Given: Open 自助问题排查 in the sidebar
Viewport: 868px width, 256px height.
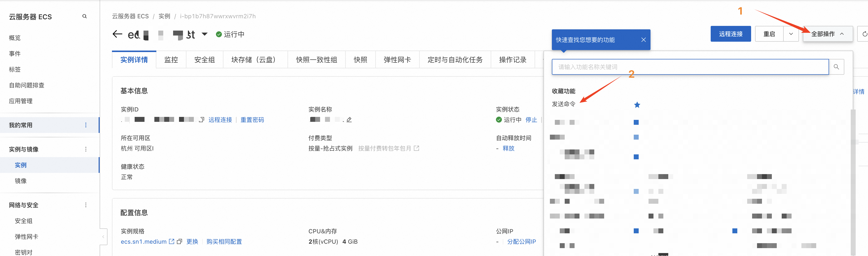Looking at the screenshot, I should (27, 85).
